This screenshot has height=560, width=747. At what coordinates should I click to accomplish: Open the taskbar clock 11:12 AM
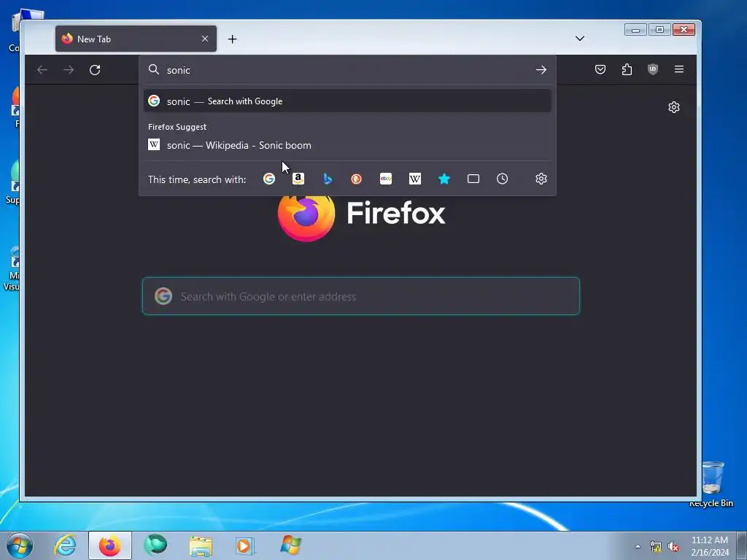pyautogui.click(x=709, y=545)
